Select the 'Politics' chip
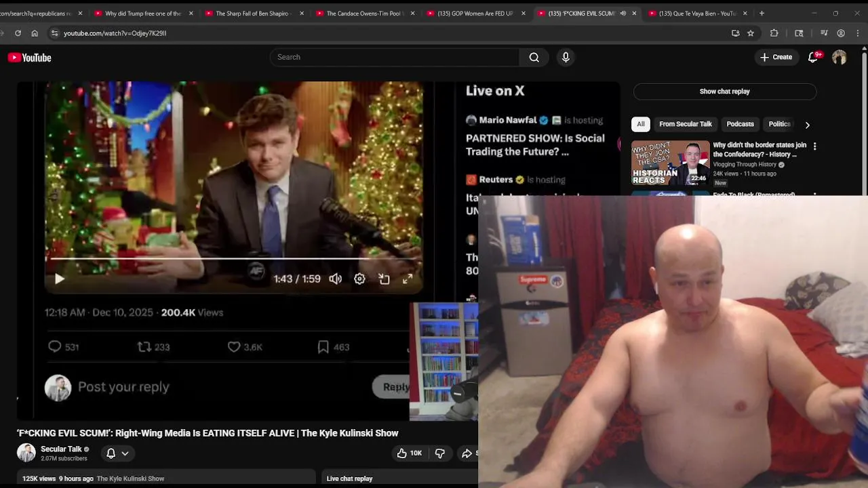Viewport: 868px width, 488px height. pos(779,124)
